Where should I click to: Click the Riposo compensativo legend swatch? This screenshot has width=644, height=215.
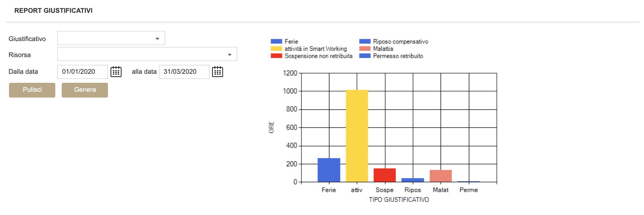click(365, 41)
